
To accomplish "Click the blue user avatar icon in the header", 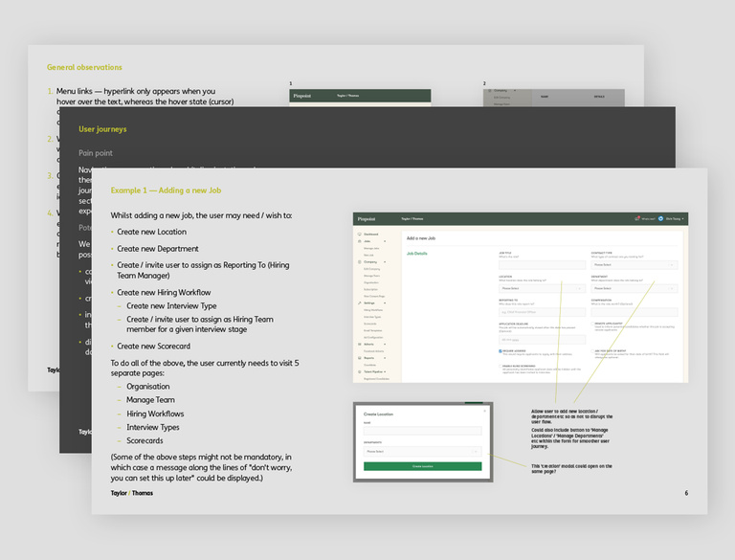I will 660,218.
